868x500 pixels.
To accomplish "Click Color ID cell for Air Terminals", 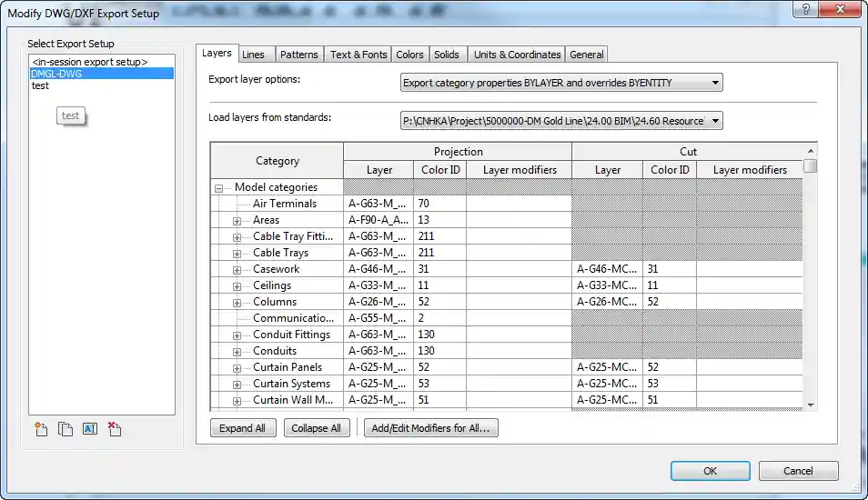I will point(439,204).
